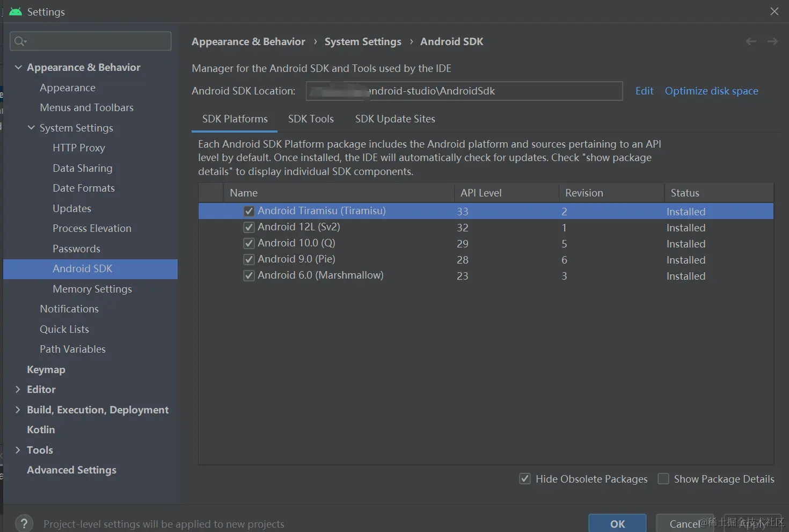
Task: Confirm settings with the OK button
Action: pos(617,523)
